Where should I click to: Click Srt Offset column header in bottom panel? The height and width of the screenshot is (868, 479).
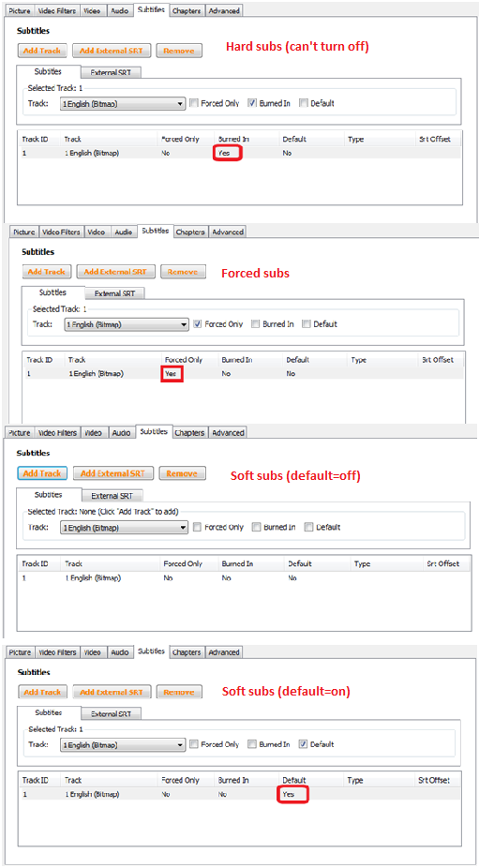[434, 780]
